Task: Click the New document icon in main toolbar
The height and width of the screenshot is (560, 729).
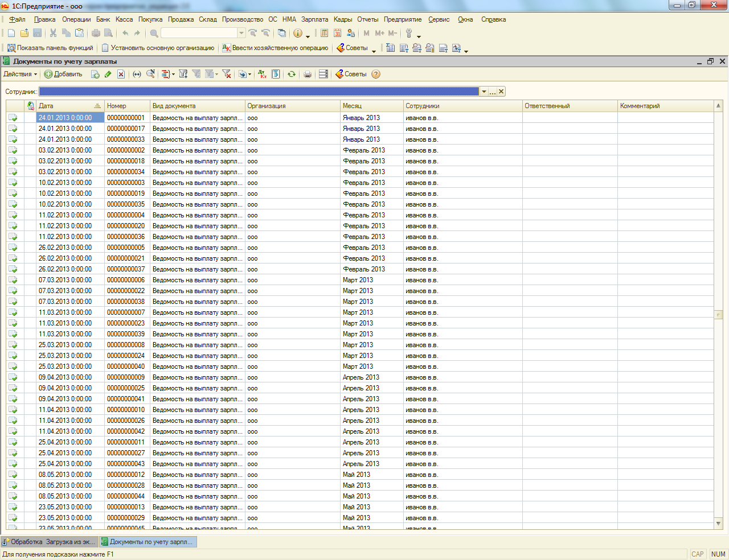Action: point(11,33)
